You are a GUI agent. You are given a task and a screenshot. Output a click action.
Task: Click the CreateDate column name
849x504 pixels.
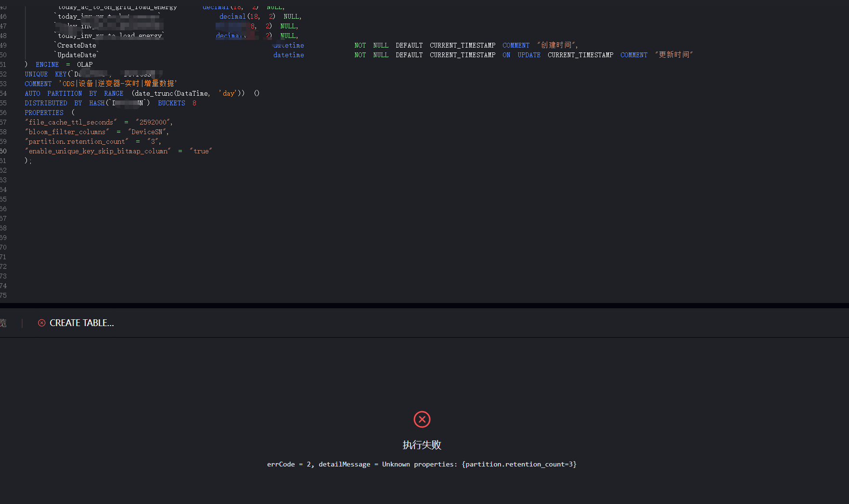(x=77, y=45)
